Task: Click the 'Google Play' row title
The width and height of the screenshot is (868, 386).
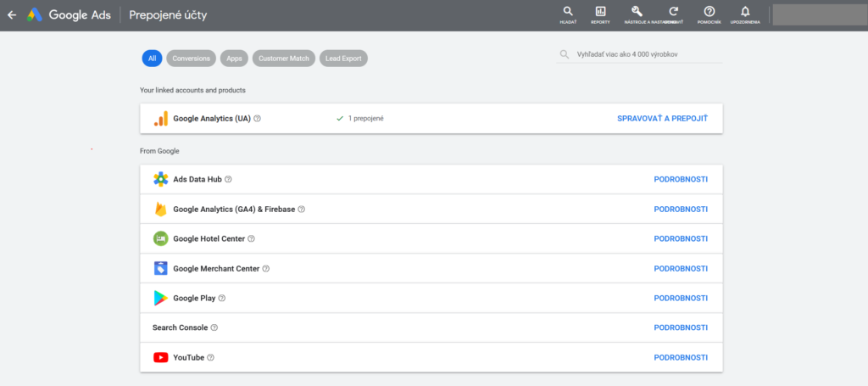Action: 194,298
